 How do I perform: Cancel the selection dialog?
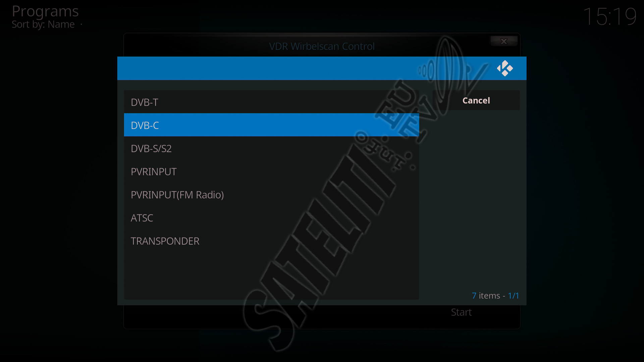[x=476, y=100]
